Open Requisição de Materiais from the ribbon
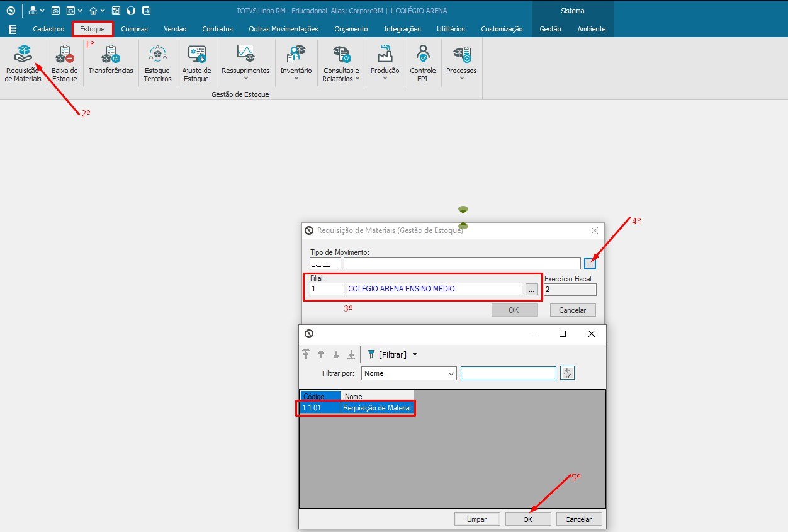 [23, 60]
